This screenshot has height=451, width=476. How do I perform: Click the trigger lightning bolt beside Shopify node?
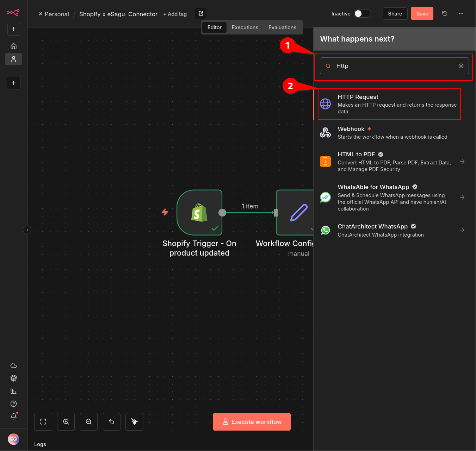(165, 212)
